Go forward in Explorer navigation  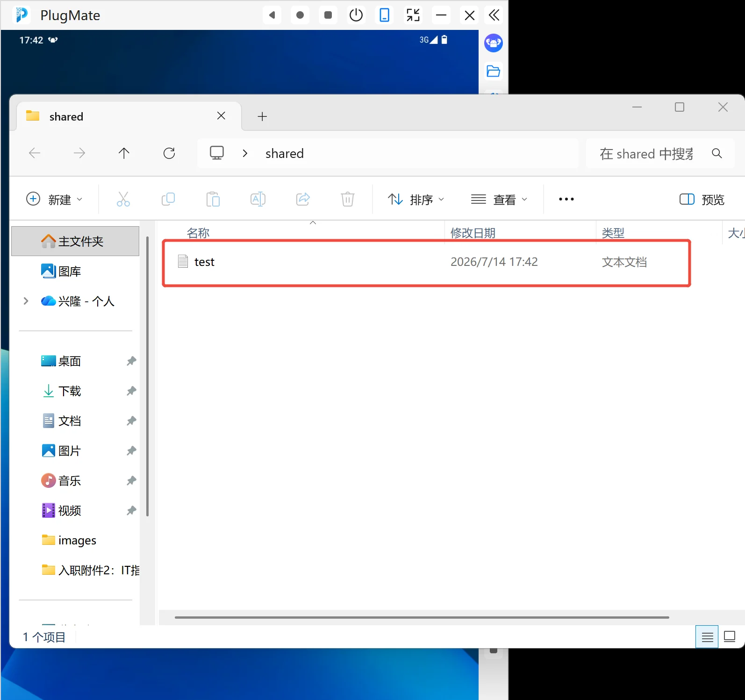pos(79,153)
